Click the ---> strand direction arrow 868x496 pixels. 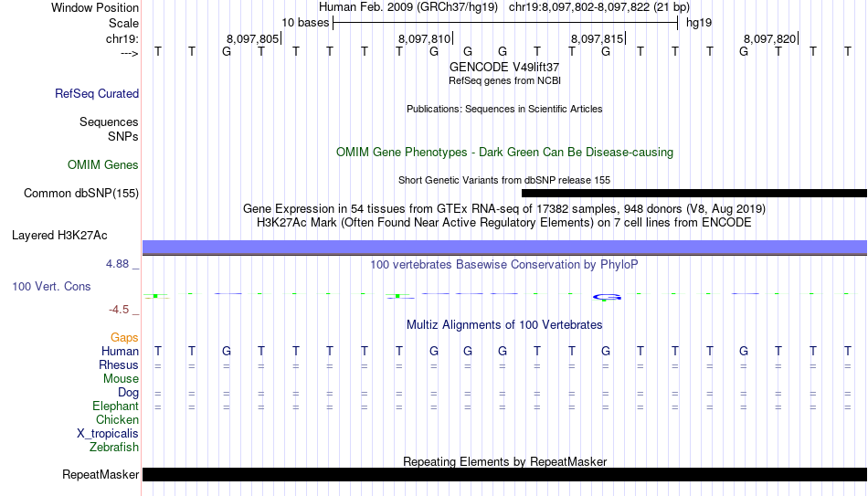coord(129,53)
